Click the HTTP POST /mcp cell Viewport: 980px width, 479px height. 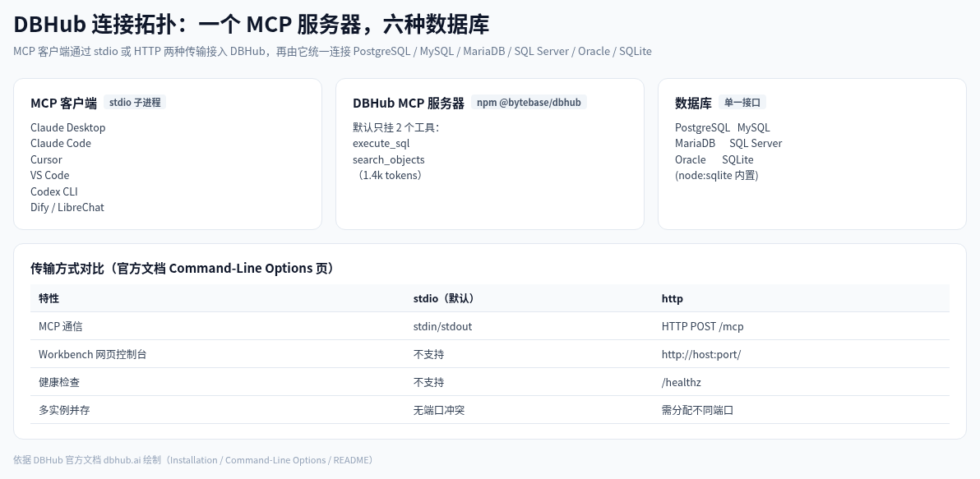click(x=702, y=326)
